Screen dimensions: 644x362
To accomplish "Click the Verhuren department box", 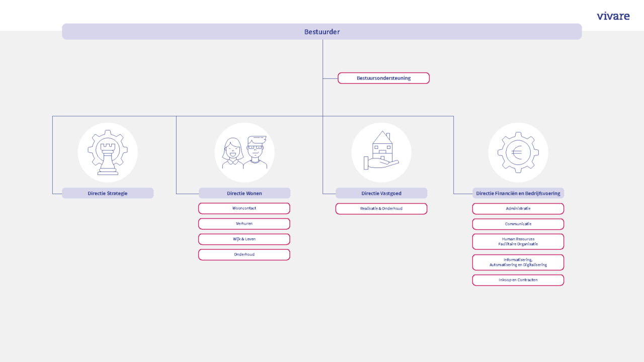I will (244, 224).
